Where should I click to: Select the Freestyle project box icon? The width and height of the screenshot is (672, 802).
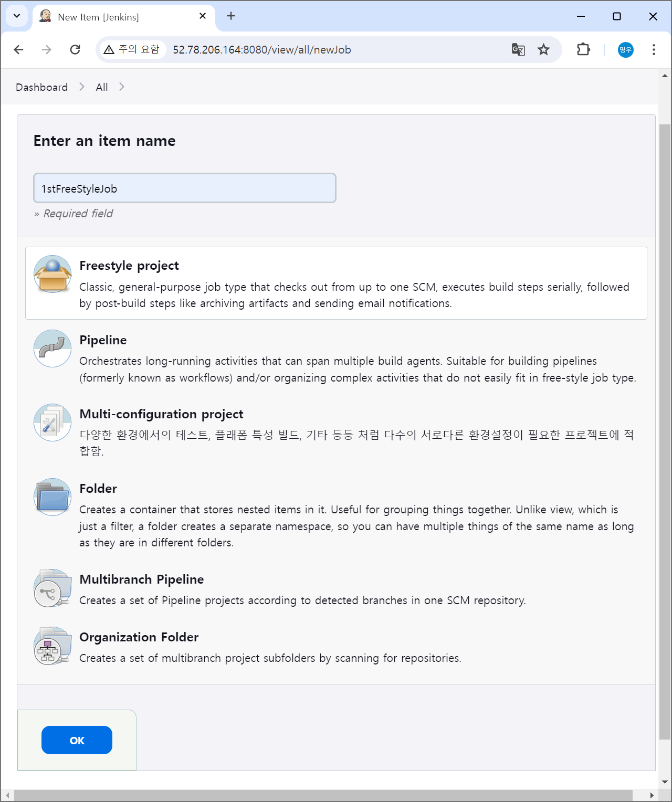(52, 274)
